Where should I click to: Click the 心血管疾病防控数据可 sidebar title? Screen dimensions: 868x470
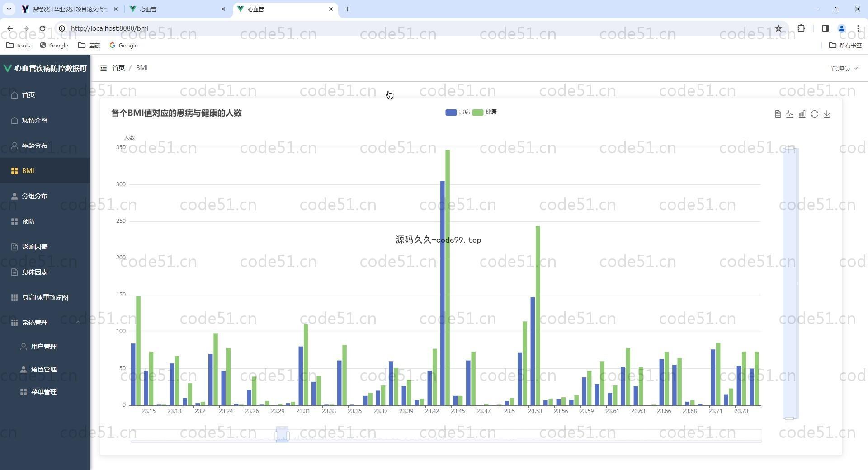50,68
